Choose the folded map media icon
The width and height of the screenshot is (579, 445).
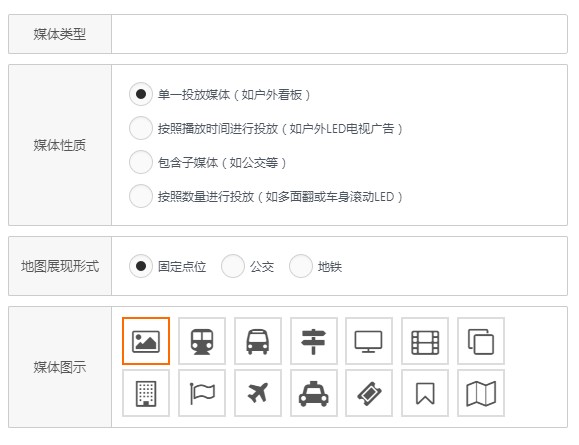coord(481,393)
